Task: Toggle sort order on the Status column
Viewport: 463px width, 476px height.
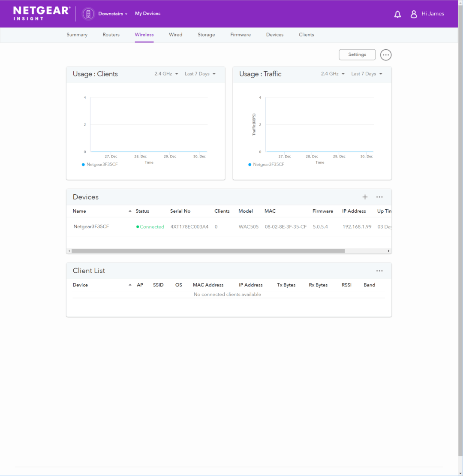Action: pyautogui.click(x=142, y=211)
